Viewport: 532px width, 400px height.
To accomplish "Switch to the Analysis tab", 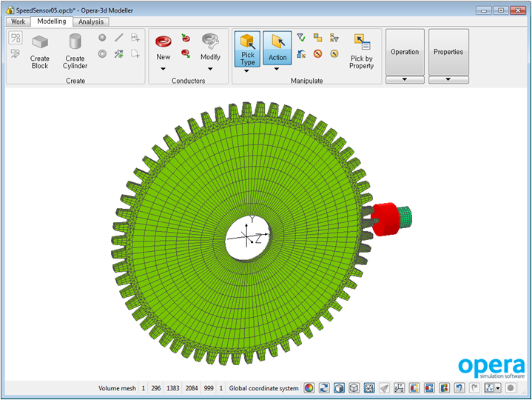I will (x=91, y=21).
